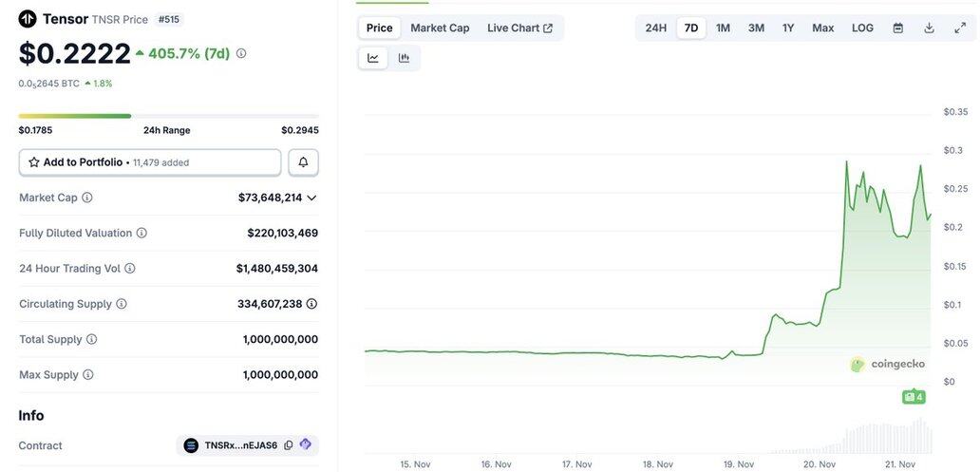Click the price alert bell icon

click(303, 162)
